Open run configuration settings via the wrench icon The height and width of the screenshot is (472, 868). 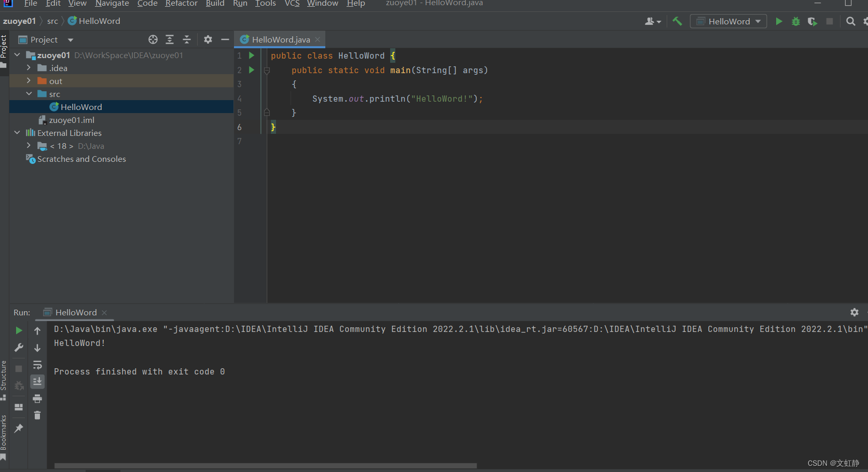(19, 348)
